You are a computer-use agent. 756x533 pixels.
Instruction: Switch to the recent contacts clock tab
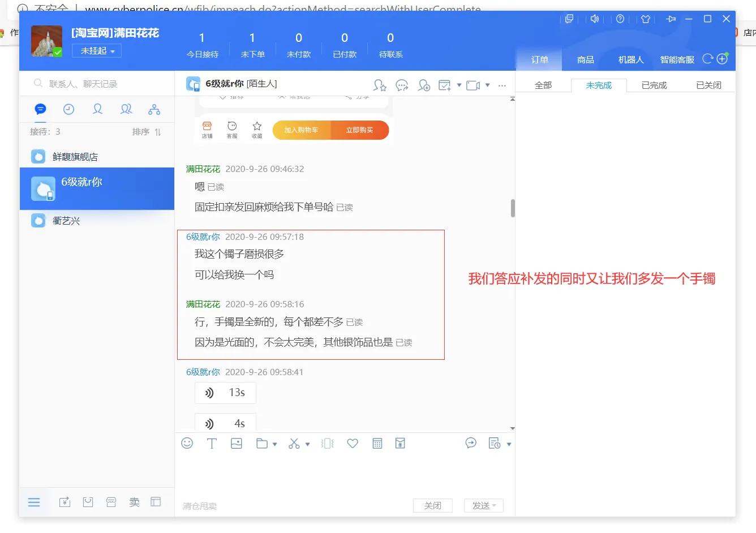click(68, 109)
